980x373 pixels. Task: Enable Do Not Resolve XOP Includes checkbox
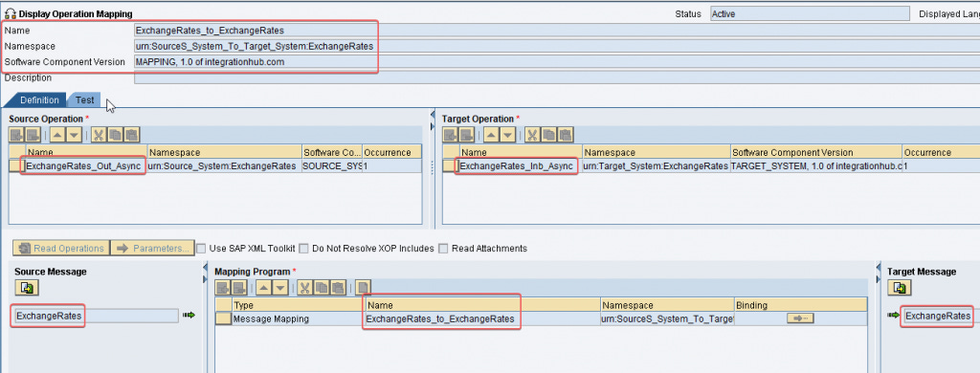pyautogui.click(x=303, y=249)
